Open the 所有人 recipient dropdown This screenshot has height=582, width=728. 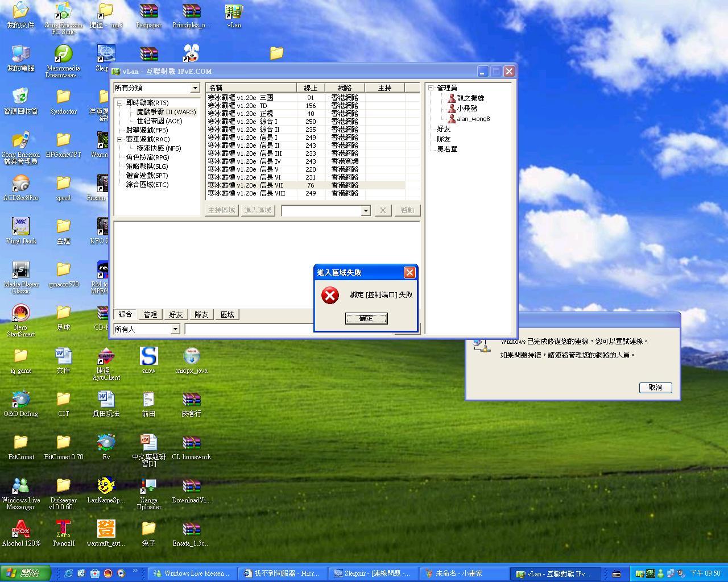point(175,329)
